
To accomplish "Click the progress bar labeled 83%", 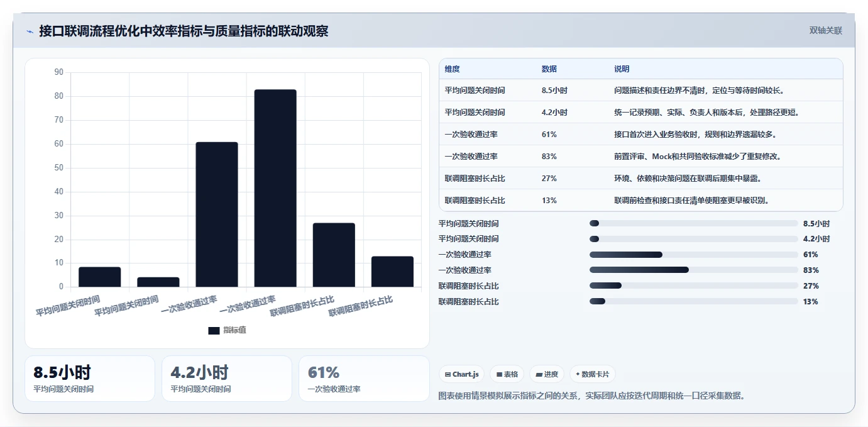I will [694, 270].
